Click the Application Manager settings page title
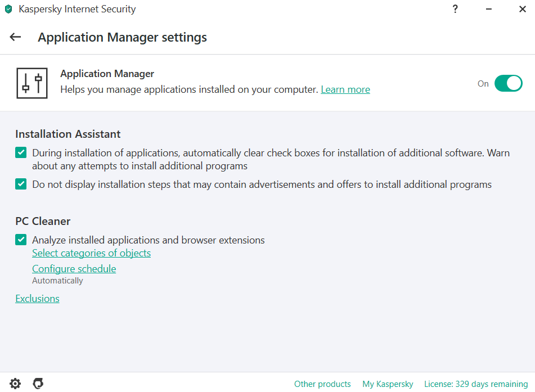This screenshot has height=392, width=535. 122,38
